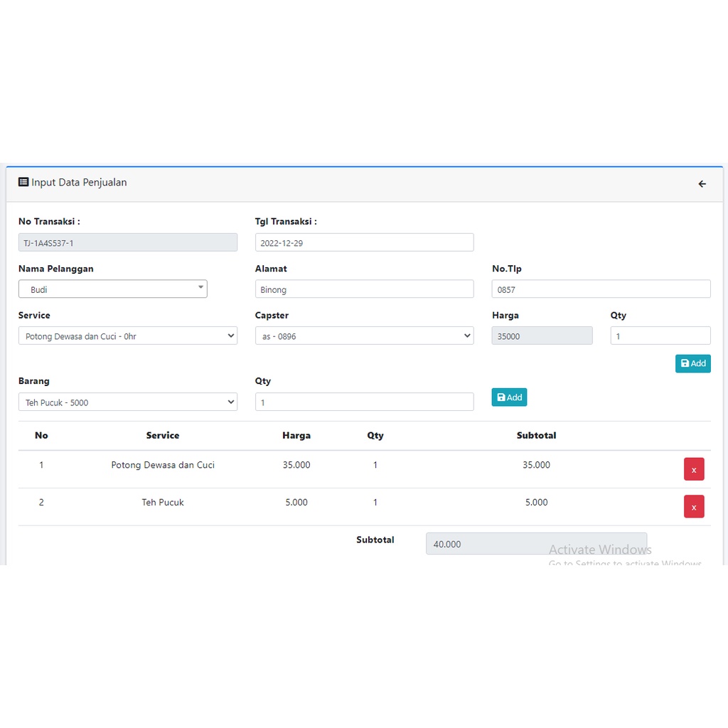This screenshot has width=728, height=728.
Task: Click the Subtotal total field
Action: click(536, 544)
